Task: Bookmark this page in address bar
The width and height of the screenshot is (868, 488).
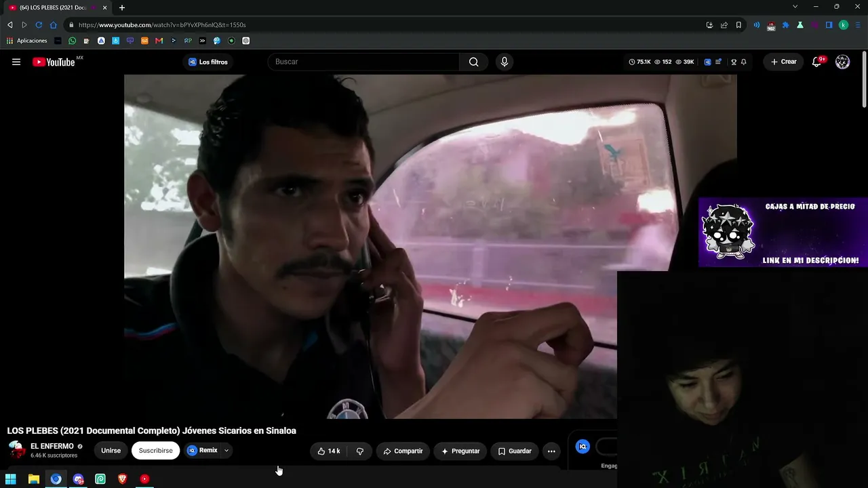Action: point(738,25)
